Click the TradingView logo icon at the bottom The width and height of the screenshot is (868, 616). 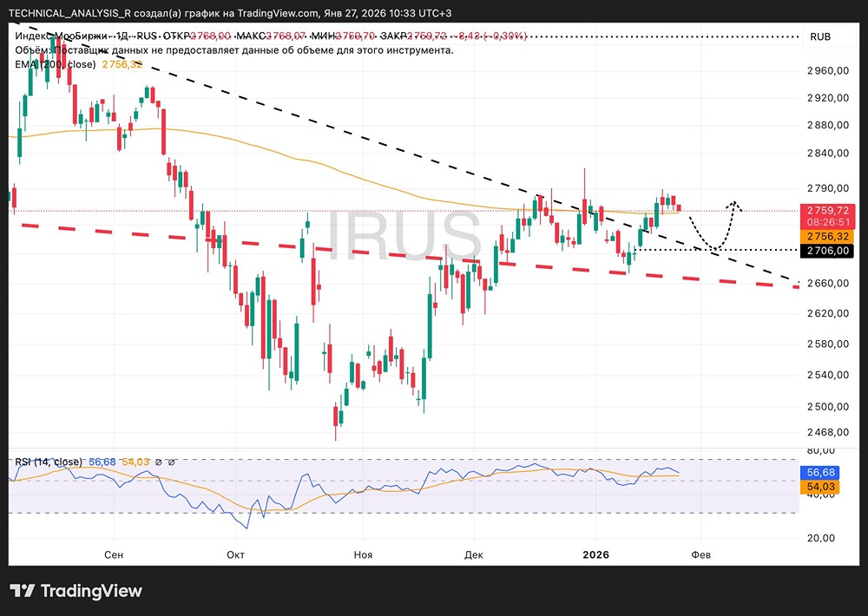[x=23, y=591]
